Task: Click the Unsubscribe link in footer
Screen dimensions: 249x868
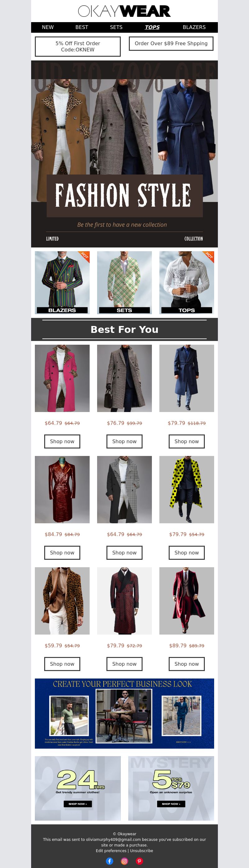Action: point(142,851)
